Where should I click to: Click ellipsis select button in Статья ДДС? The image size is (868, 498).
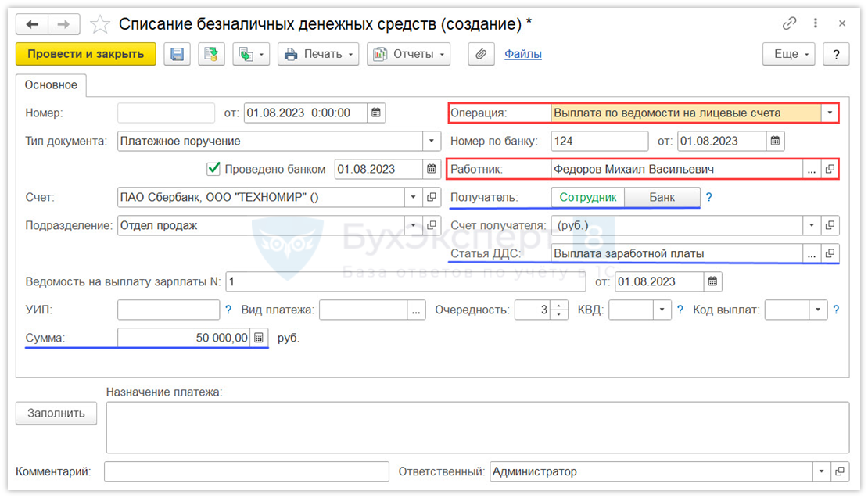click(x=812, y=253)
